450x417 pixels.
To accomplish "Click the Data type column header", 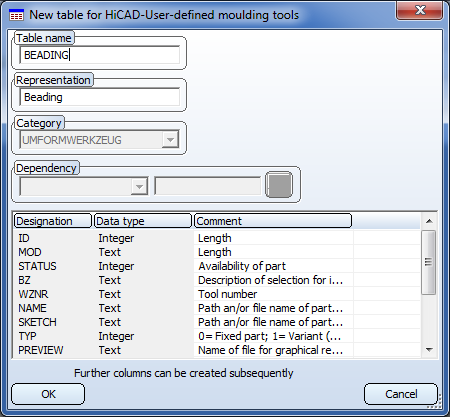I will click(143, 221).
